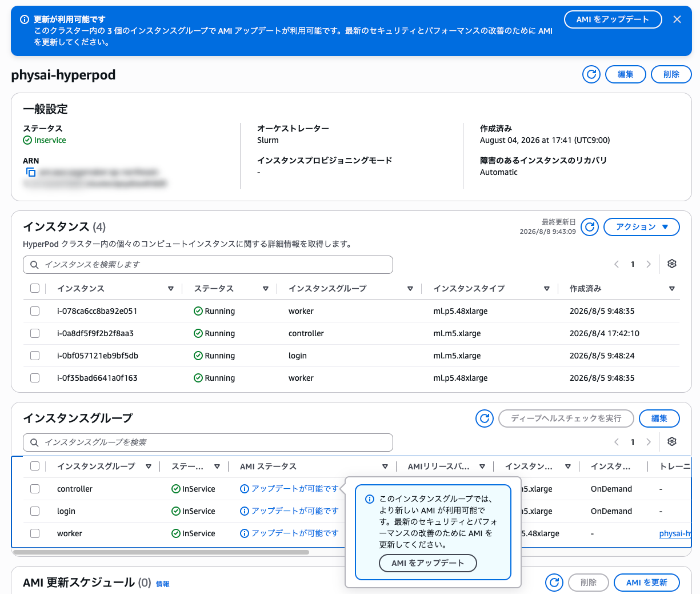This screenshot has height=594, width=700.
Task: Click the Running status icon for i-078ca6cc8ba92e051
Action: pyautogui.click(x=198, y=311)
